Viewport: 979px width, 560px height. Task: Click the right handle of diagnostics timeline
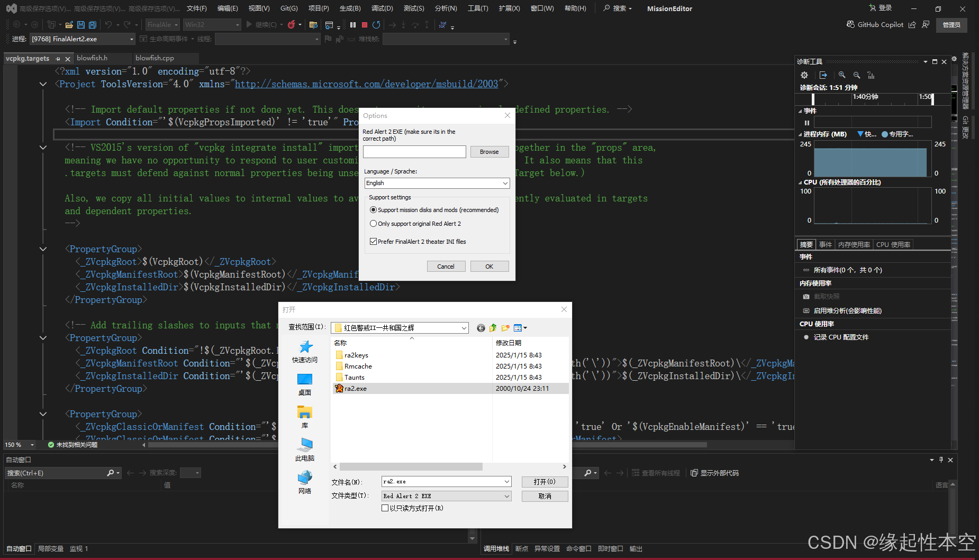[x=932, y=99]
